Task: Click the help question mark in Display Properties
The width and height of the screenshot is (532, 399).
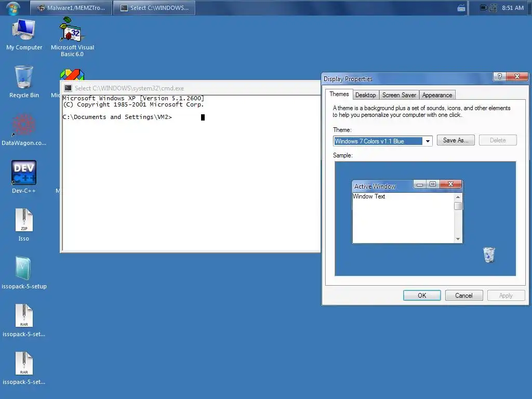Action: [499, 76]
